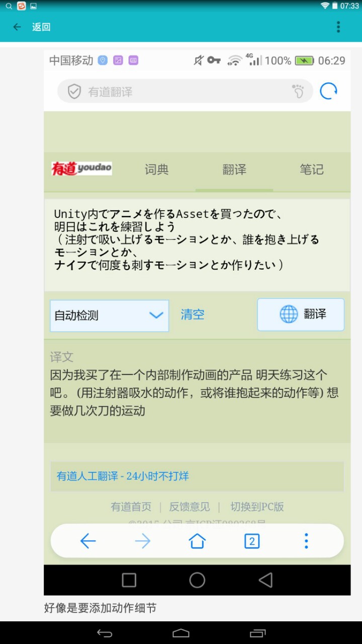
Task: Open the three-dot overflow menu in the top bar
Action: coord(338,27)
